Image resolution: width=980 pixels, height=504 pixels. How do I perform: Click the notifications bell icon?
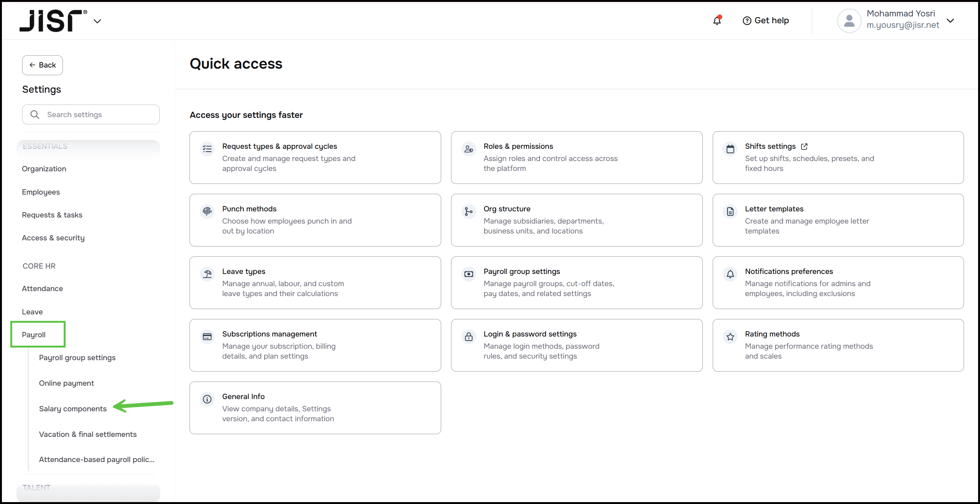pyautogui.click(x=717, y=21)
